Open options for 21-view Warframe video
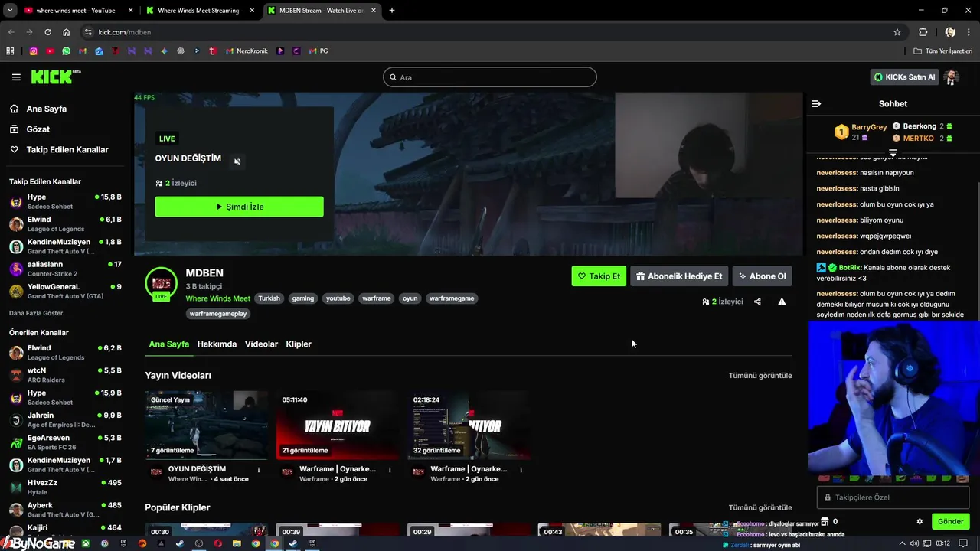The width and height of the screenshot is (980, 551). click(x=390, y=470)
